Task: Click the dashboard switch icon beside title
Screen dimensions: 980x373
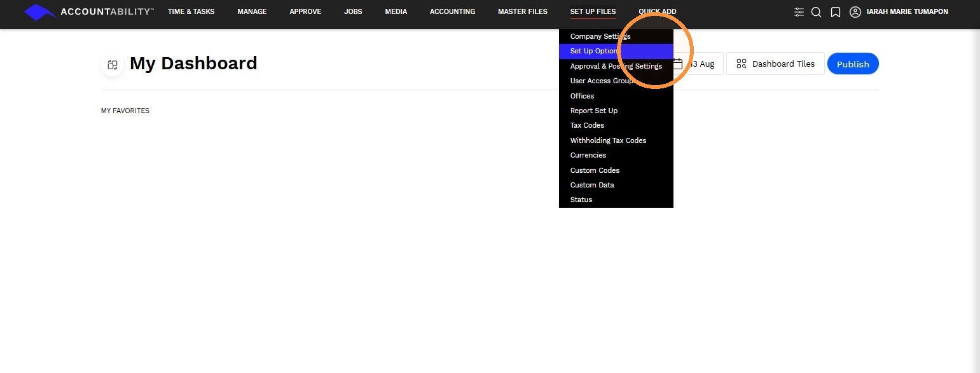Action: (x=113, y=64)
